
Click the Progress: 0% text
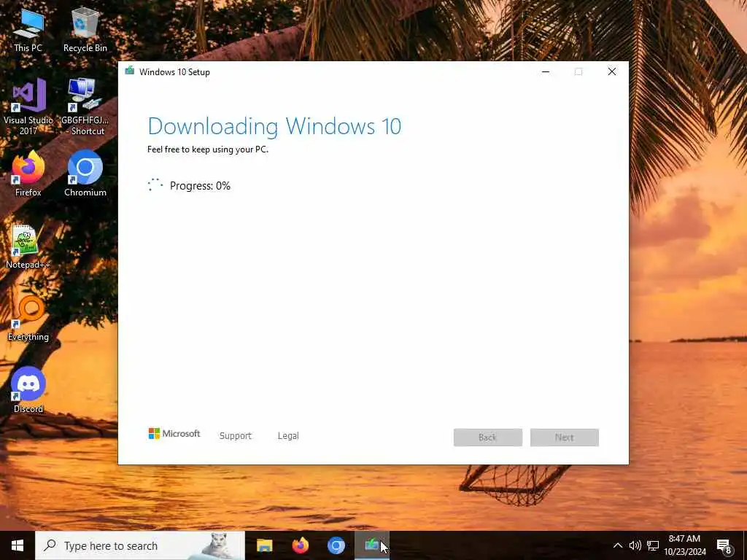tap(200, 186)
